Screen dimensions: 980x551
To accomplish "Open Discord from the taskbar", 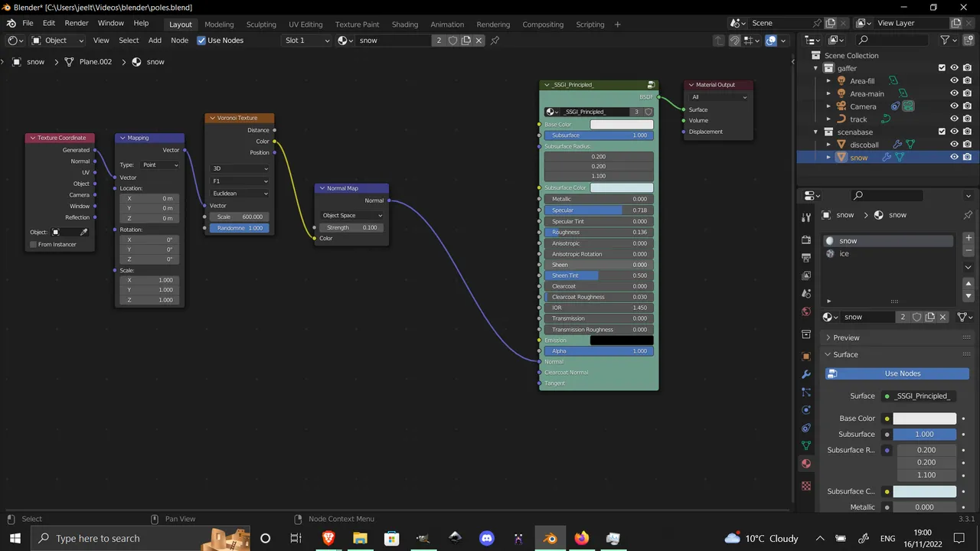I will pos(487,538).
